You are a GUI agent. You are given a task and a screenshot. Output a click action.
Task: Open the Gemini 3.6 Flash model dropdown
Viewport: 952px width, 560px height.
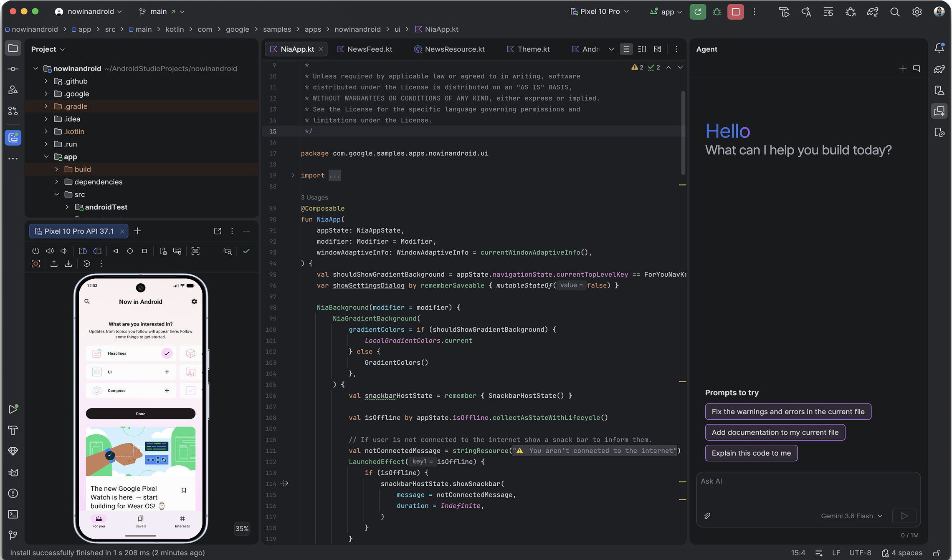point(852,516)
